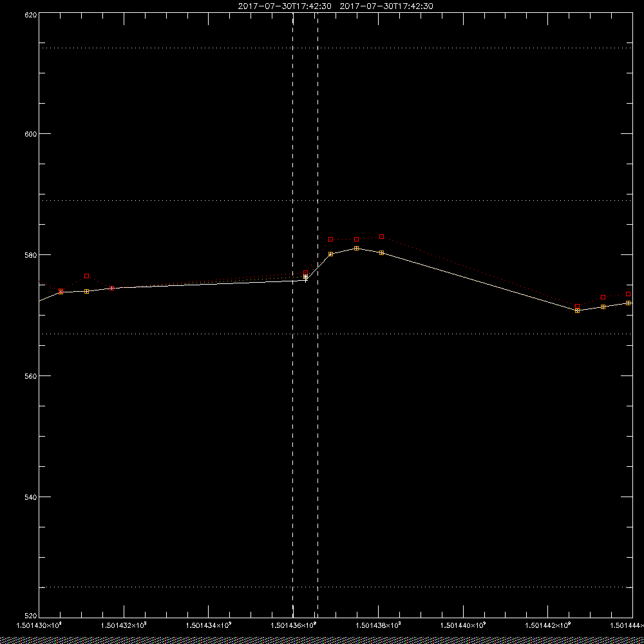Select the right vertical dashed marker line
The image size is (644, 644).
point(318,315)
